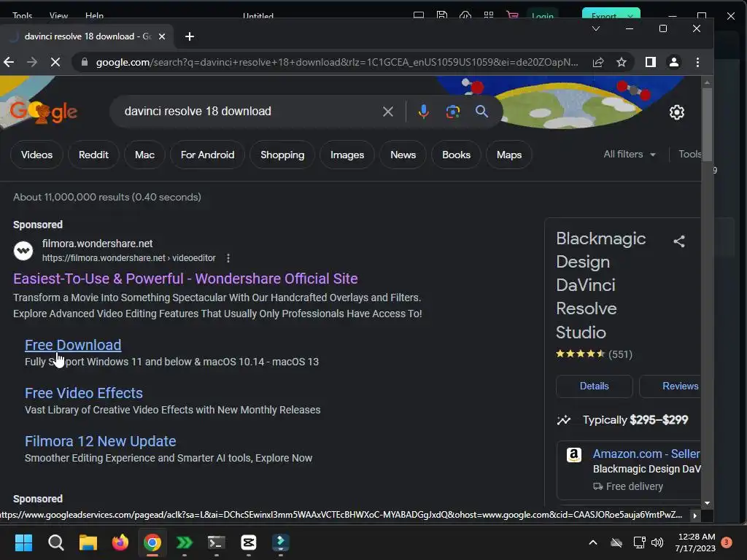Click the status bar right arrow

coord(694,516)
